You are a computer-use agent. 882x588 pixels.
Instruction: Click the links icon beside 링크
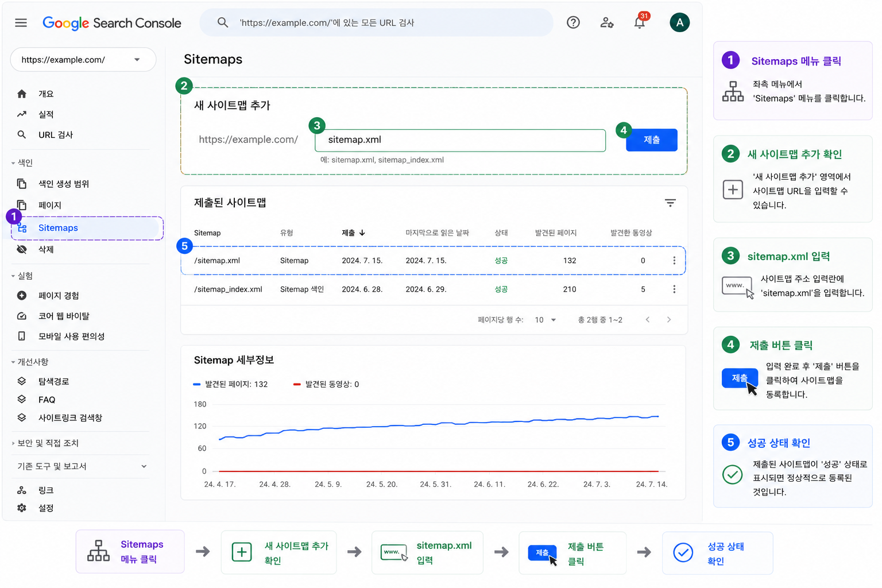tap(22, 490)
